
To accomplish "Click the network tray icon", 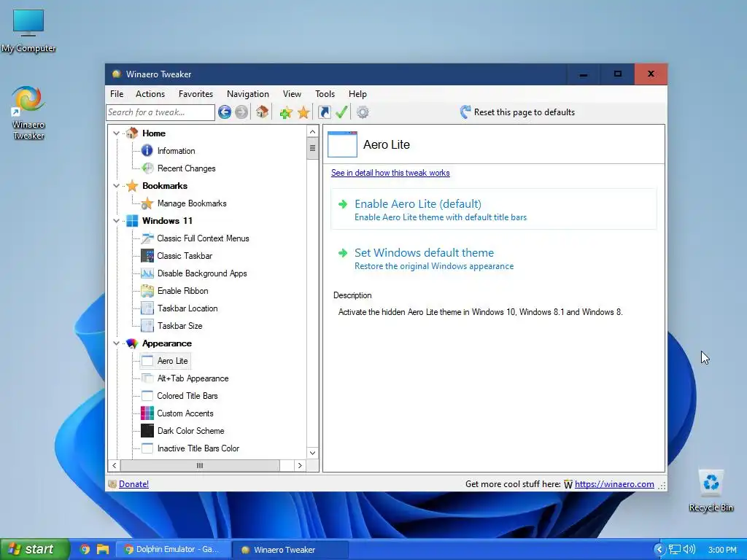I will (x=675, y=550).
